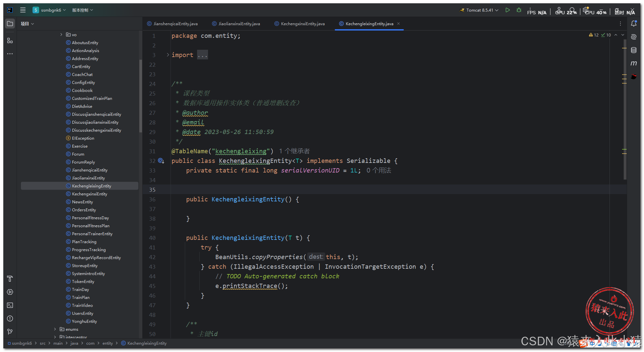The height and width of the screenshot is (352, 644).
Task: Click 'src' in the breadcrumb bar
Action: tap(42, 343)
